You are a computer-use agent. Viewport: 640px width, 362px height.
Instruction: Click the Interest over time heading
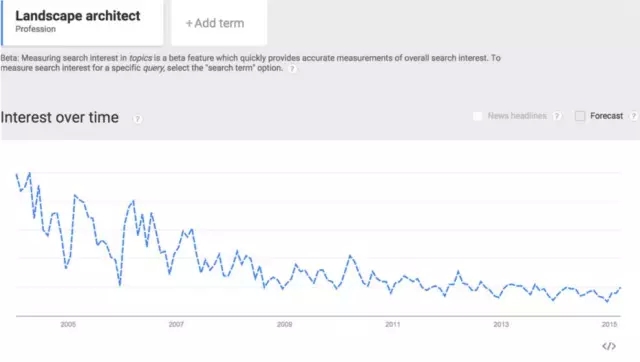[x=60, y=118]
